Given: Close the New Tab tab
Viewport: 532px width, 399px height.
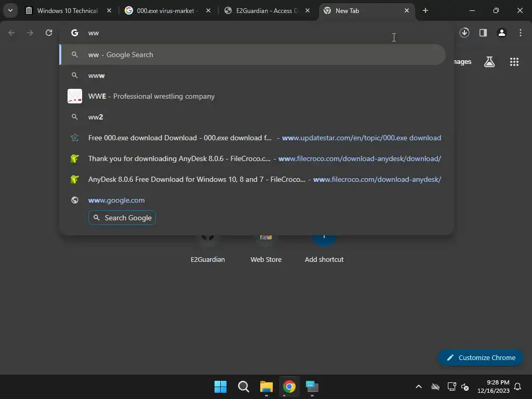Looking at the screenshot, I should click(x=406, y=10).
